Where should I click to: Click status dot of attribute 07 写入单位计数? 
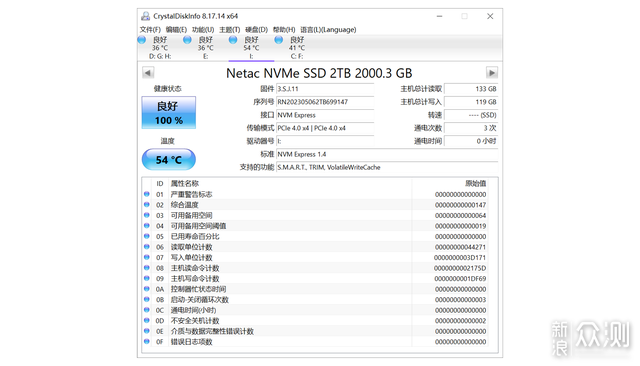pos(147,257)
